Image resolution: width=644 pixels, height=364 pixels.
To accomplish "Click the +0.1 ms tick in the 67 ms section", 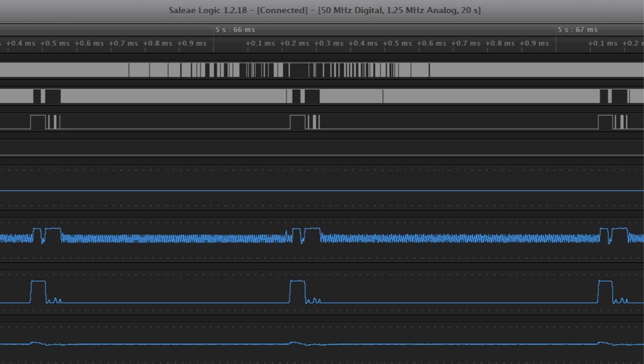I will click(603, 43).
